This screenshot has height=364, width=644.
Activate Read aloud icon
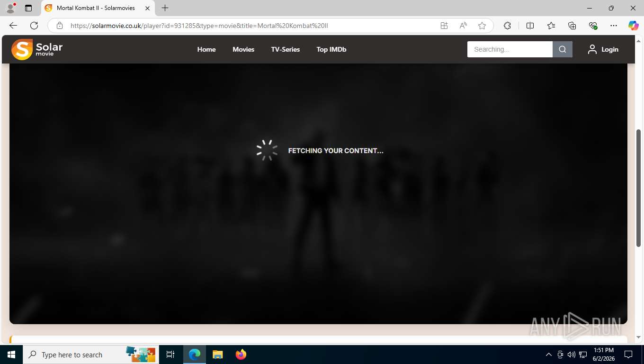pyautogui.click(x=463, y=26)
